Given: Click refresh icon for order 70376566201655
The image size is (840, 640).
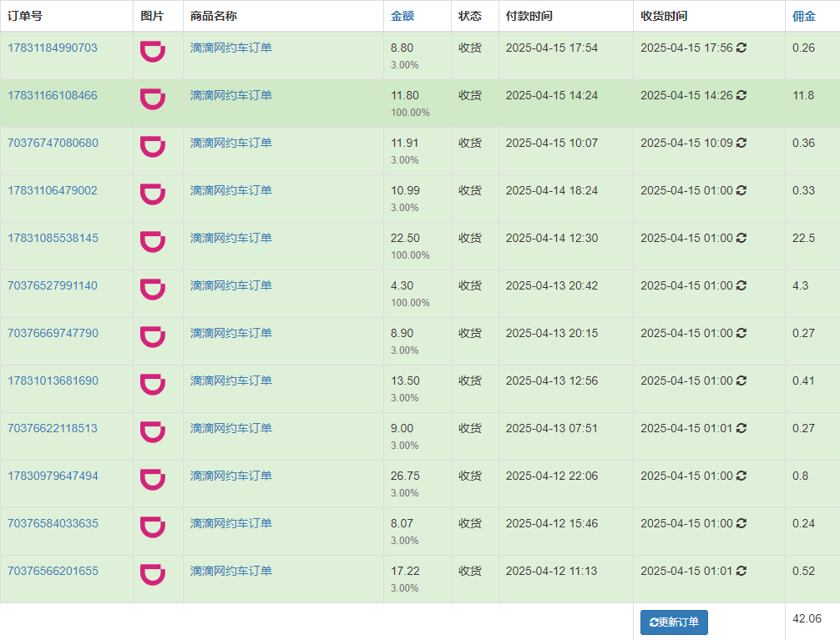Looking at the screenshot, I should point(741,571).
